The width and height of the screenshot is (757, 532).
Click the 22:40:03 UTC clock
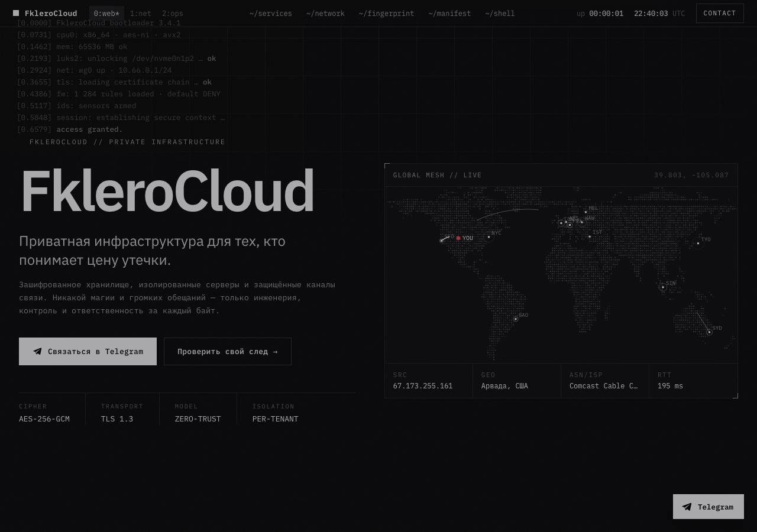[x=659, y=14]
